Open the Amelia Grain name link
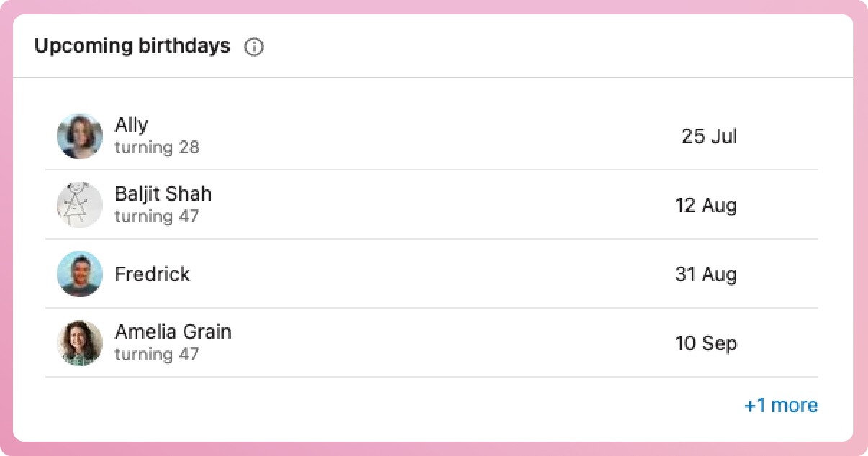Image resolution: width=868 pixels, height=456 pixels. [173, 332]
